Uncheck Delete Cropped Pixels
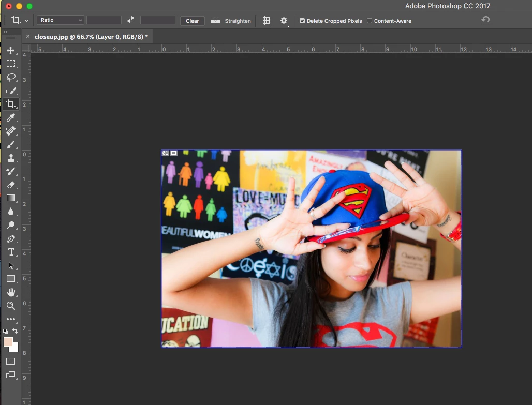 [x=302, y=21]
